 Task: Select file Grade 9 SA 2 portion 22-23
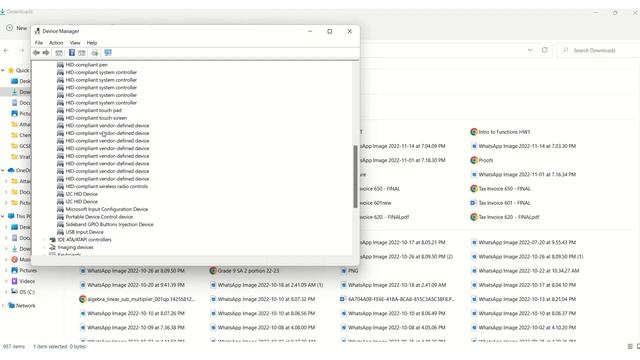point(249,271)
